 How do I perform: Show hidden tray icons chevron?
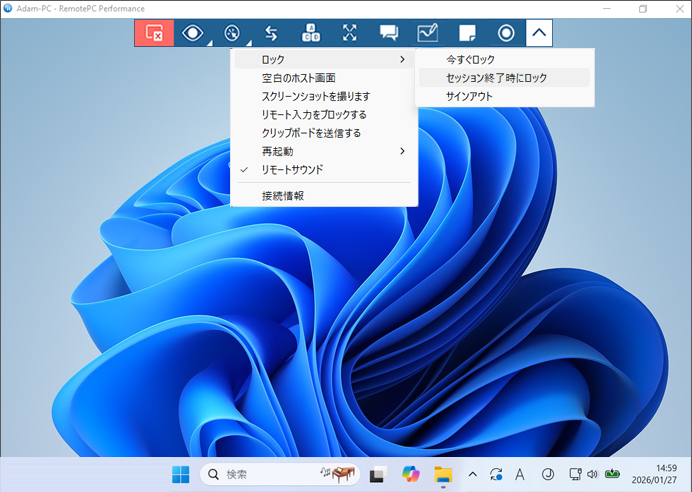tap(473, 475)
